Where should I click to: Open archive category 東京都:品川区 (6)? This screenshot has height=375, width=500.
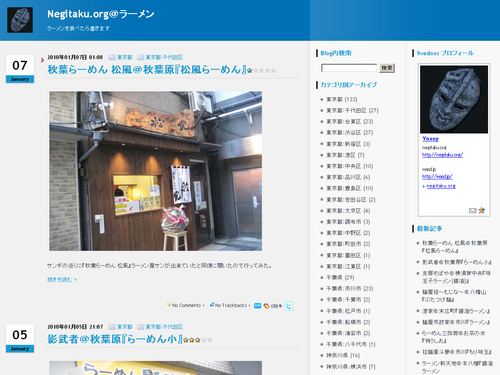(348, 177)
